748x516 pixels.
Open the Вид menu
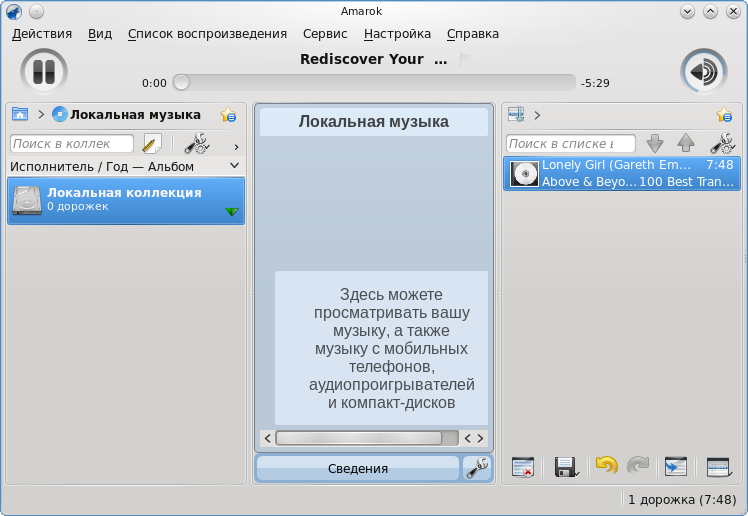coord(100,34)
